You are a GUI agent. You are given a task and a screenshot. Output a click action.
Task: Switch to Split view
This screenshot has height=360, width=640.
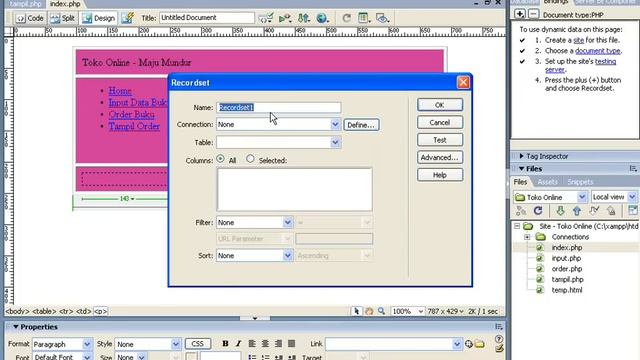coord(63,18)
